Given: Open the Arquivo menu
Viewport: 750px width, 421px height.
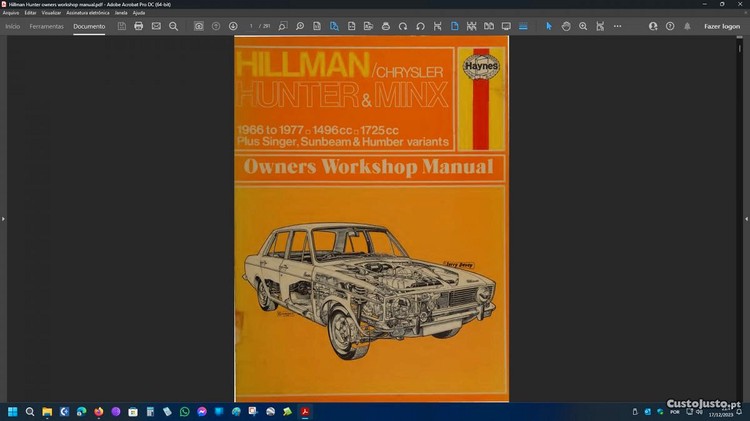Looking at the screenshot, I should pyautogui.click(x=11, y=13).
